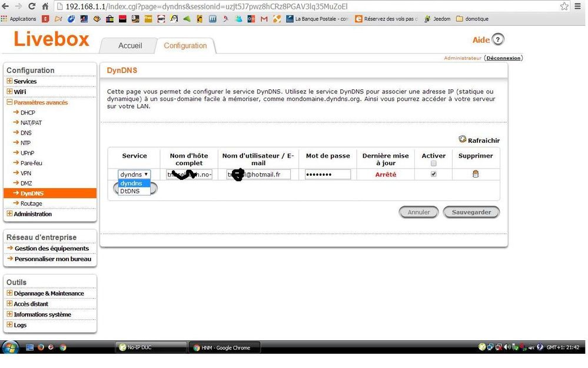Open the Windows Start menu orb

[11, 347]
